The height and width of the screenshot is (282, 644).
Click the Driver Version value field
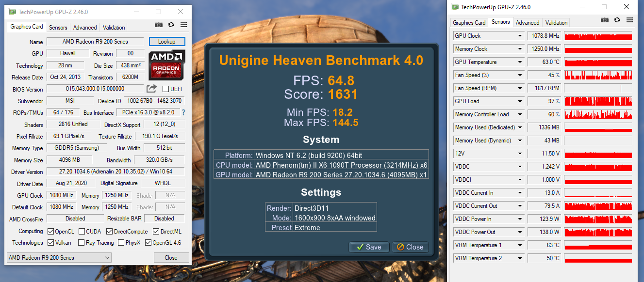[116, 172]
